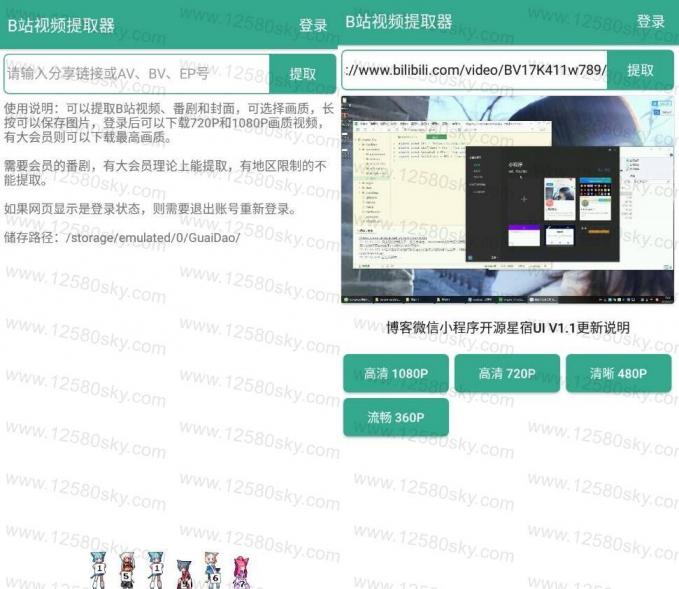Click the chibi character holding number 6
Image resolution: width=679 pixels, height=589 pixels.
pyautogui.click(x=213, y=570)
